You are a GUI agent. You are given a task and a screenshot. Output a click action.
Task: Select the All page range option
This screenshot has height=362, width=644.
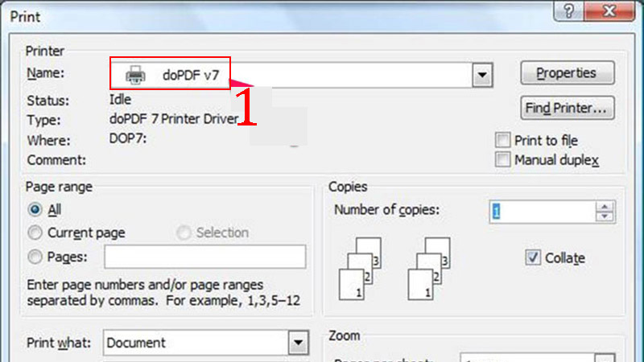(35, 209)
